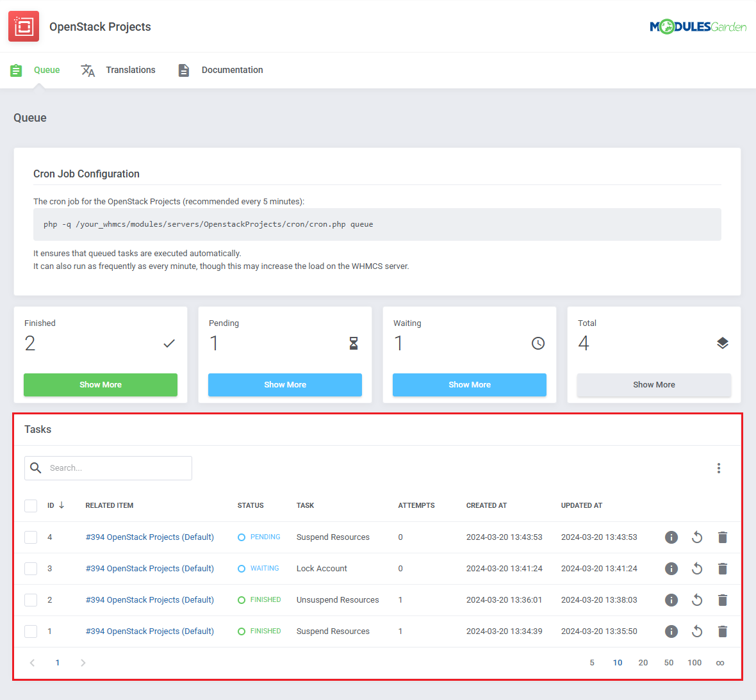Click the cron command code box
The image size is (756, 700).
click(377, 224)
